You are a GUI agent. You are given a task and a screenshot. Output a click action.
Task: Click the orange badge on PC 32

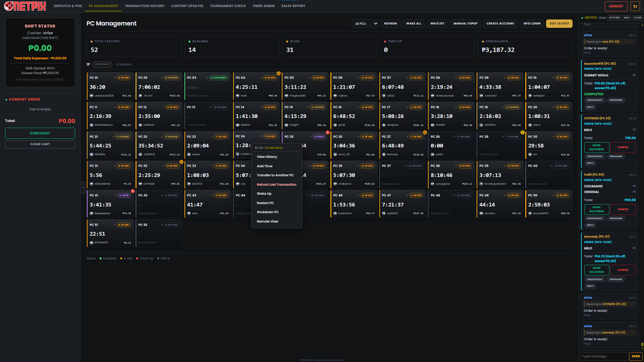pyautogui.click(x=181, y=162)
